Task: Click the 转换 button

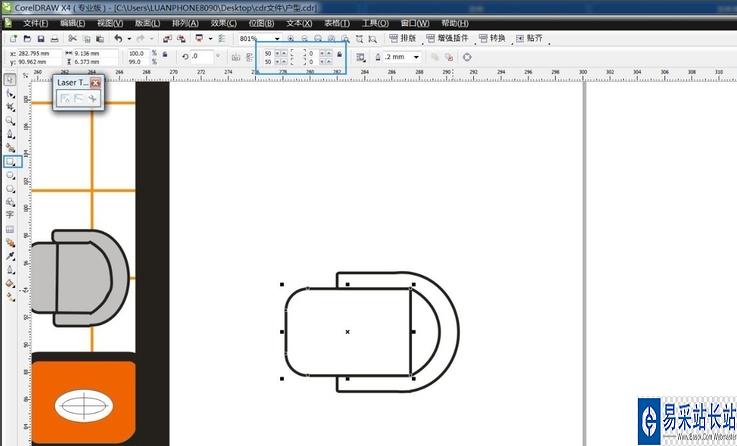Action: coord(494,38)
